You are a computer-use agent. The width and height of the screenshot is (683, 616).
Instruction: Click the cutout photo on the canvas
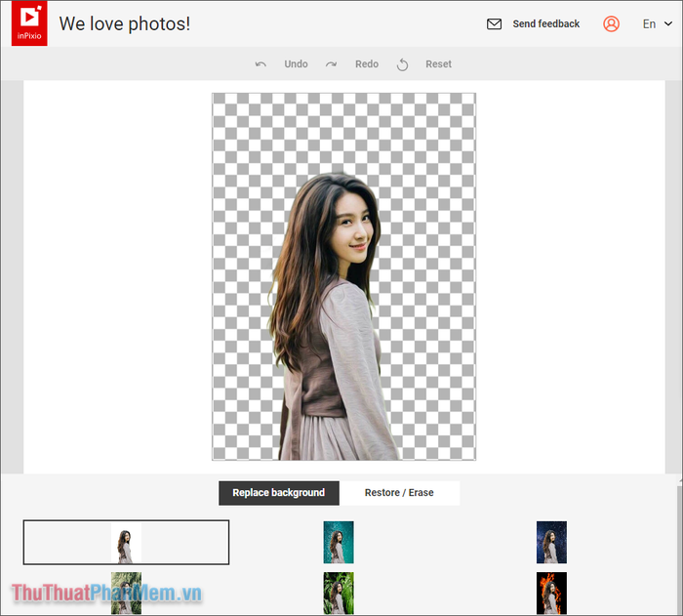(343, 276)
